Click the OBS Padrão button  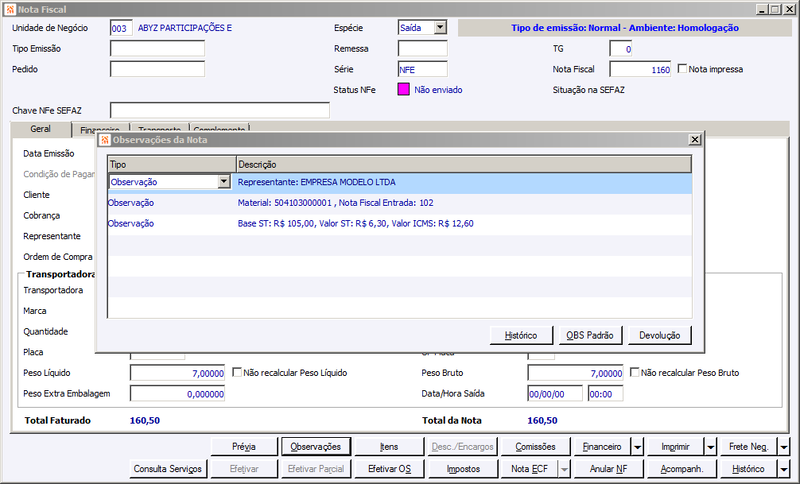590,335
